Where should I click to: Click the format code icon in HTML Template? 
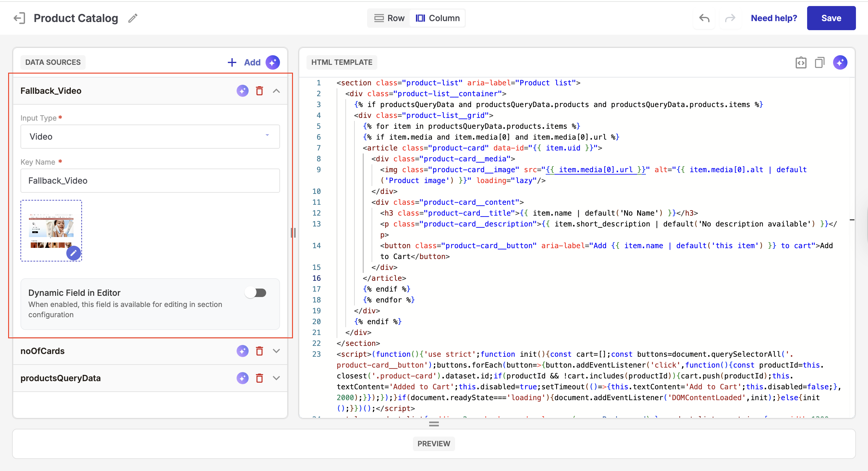point(800,62)
